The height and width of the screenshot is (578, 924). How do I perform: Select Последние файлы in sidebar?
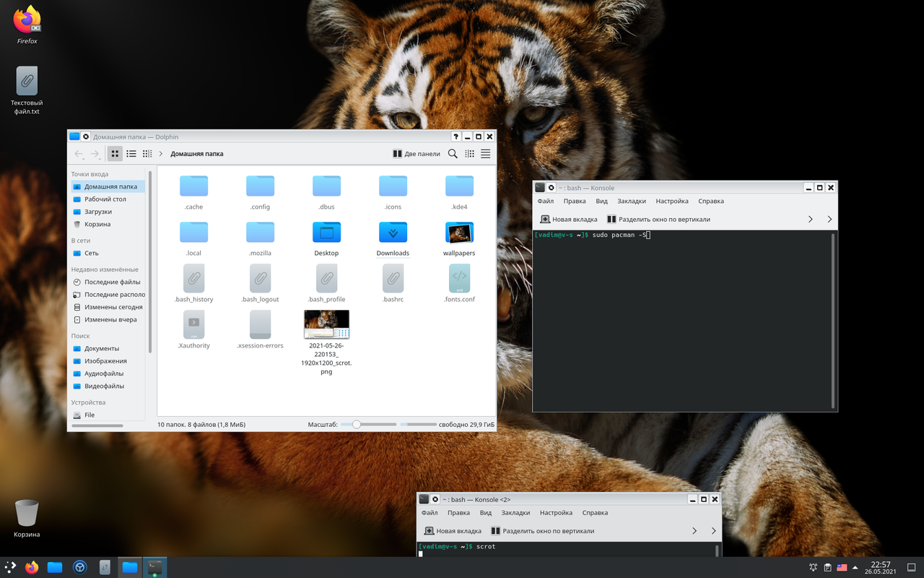[107, 282]
